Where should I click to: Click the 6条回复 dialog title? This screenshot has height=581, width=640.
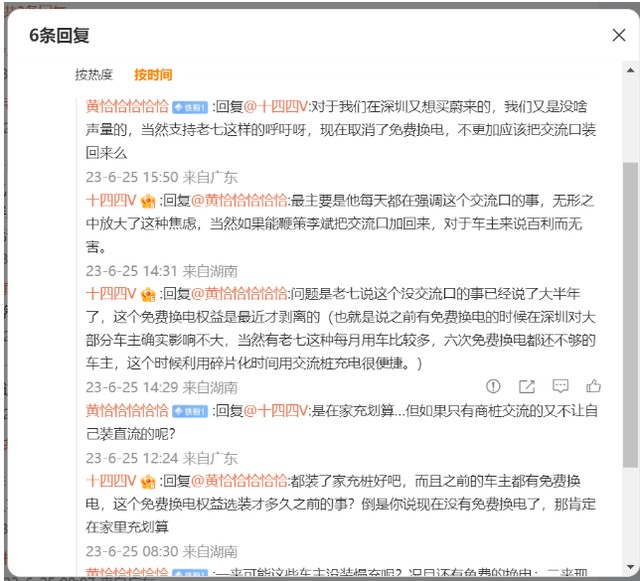(59, 36)
